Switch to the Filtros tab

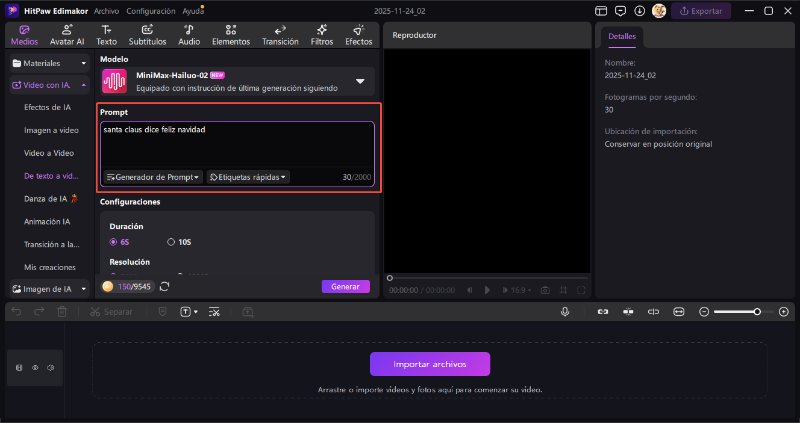321,35
